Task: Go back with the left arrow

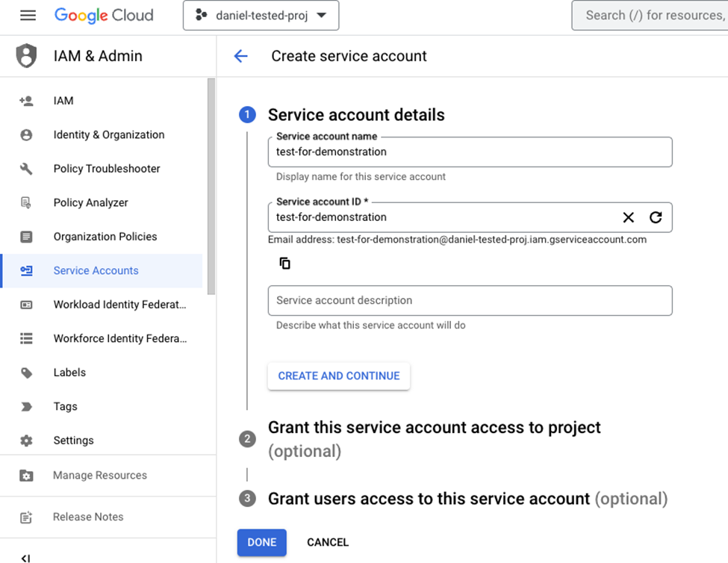Action: tap(240, 56)
